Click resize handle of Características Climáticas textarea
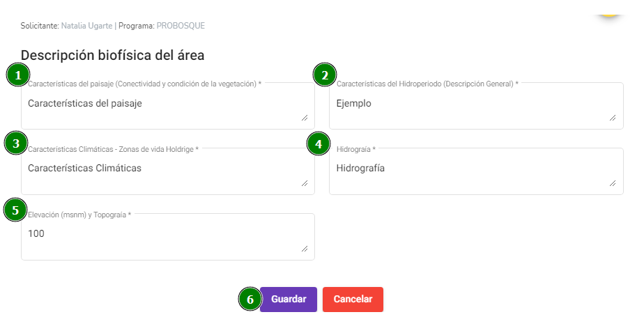 pyautogui.click(x=305, y=183)
